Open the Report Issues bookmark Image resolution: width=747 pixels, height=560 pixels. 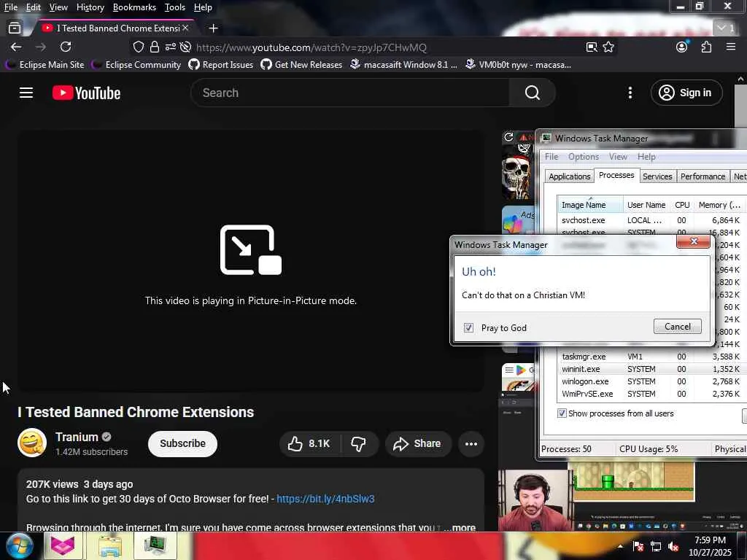point(220,64)
